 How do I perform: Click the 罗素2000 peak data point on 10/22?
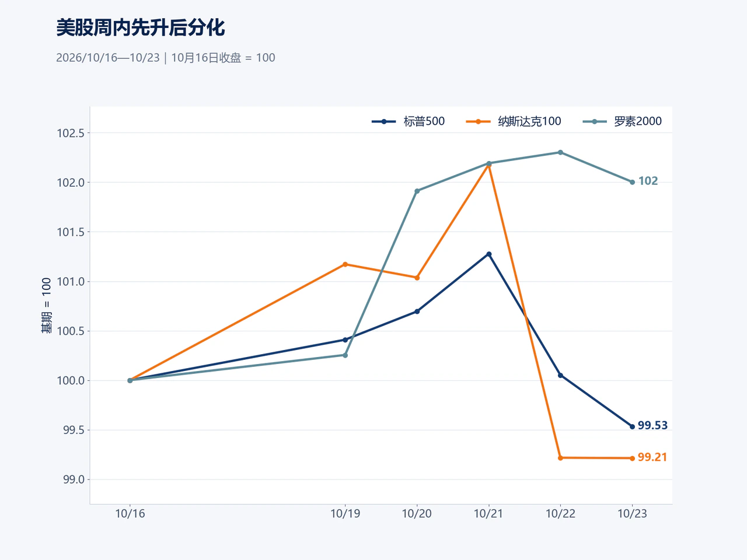560,152
